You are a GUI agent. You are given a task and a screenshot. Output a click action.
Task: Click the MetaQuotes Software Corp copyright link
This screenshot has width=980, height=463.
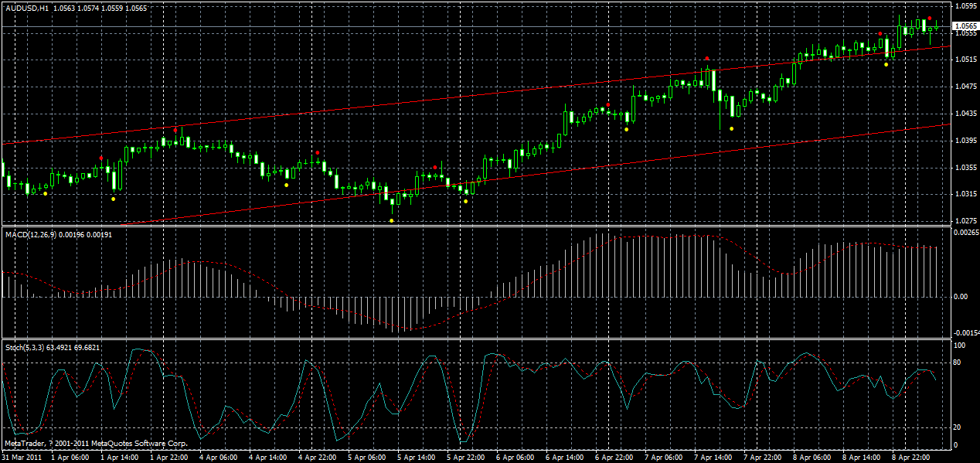97,444
